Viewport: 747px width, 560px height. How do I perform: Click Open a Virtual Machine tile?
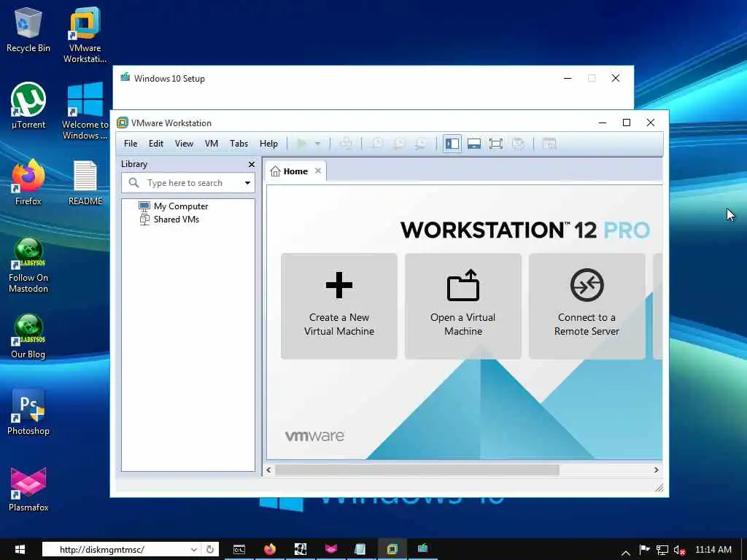coord(463,306)
